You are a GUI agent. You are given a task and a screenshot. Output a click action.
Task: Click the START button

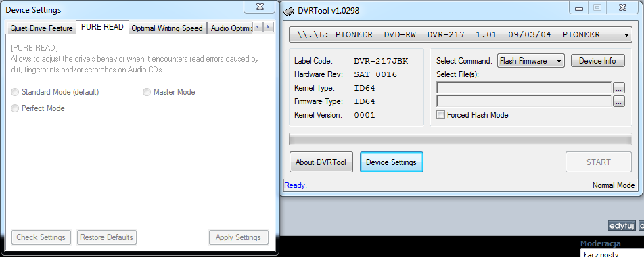click(x=599, y=162)
